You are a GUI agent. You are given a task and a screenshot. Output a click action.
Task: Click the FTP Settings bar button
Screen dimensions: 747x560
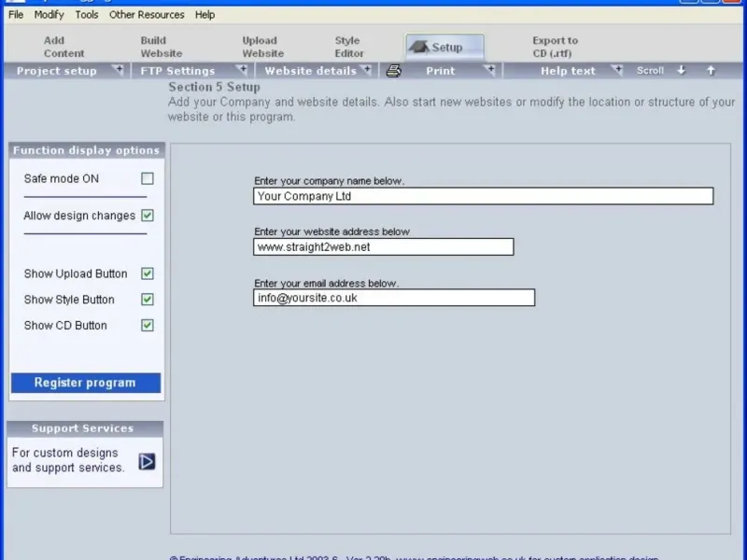[x=177, y=71]
